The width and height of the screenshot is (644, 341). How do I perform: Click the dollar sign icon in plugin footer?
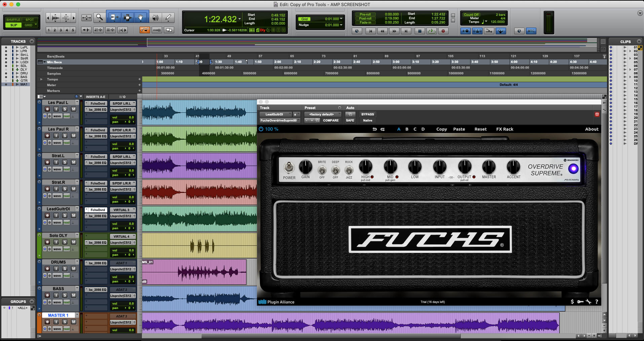572,302
